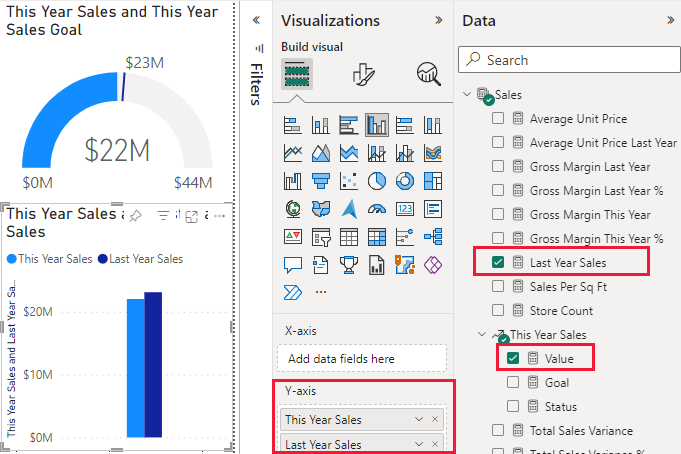
Task: Pin the bar chart visual
Action: [136, 215]
